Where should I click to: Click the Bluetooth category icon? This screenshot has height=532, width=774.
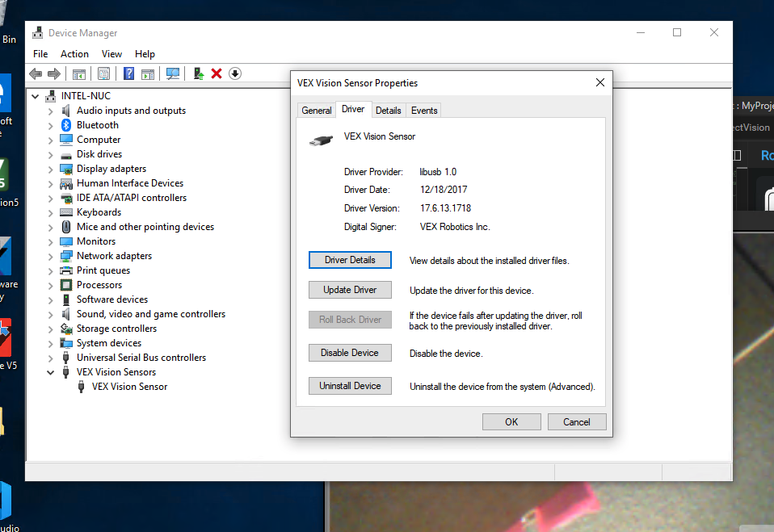[66, 125]
